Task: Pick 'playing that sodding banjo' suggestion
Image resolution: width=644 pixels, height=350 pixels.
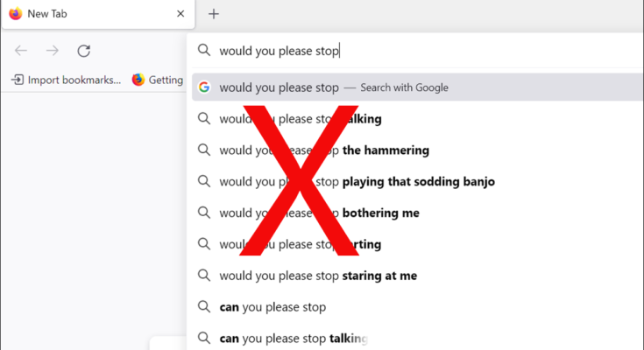Action: 419,182
